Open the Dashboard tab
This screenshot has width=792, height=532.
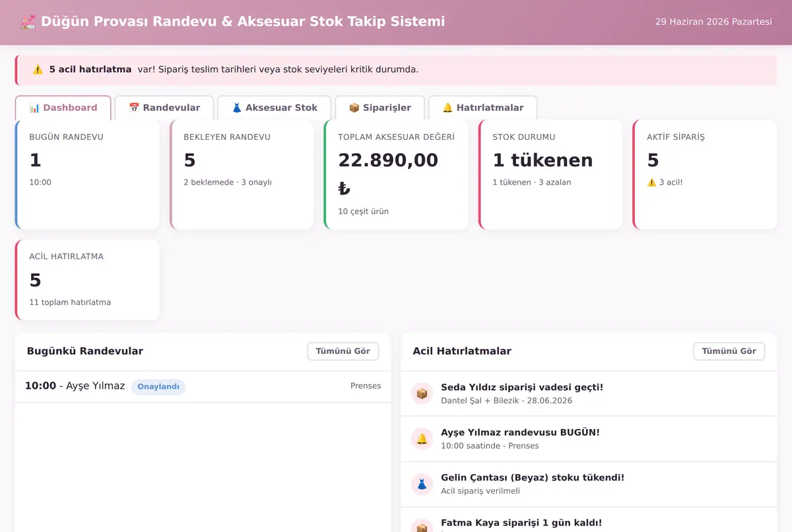tap(63, 108)
